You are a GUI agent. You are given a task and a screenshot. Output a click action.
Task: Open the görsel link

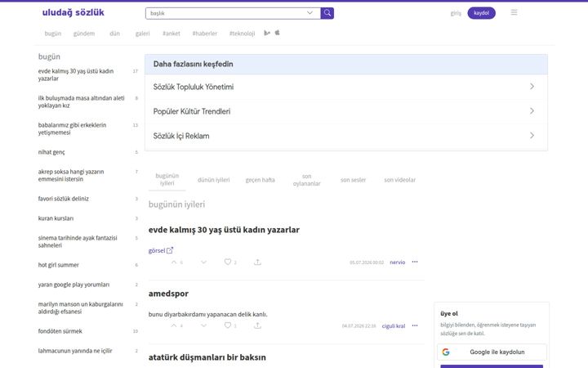pyautogui.click(x=157, y=250)
